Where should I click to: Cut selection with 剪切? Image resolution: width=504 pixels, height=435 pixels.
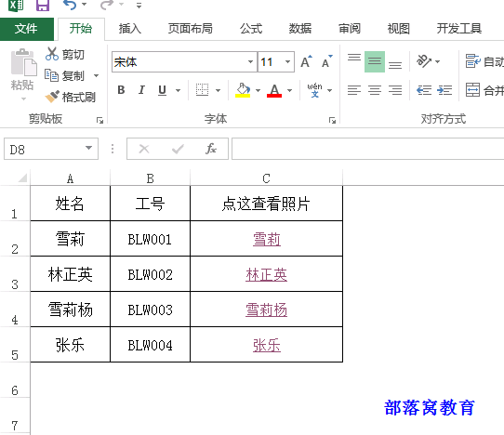pos(65,54)
